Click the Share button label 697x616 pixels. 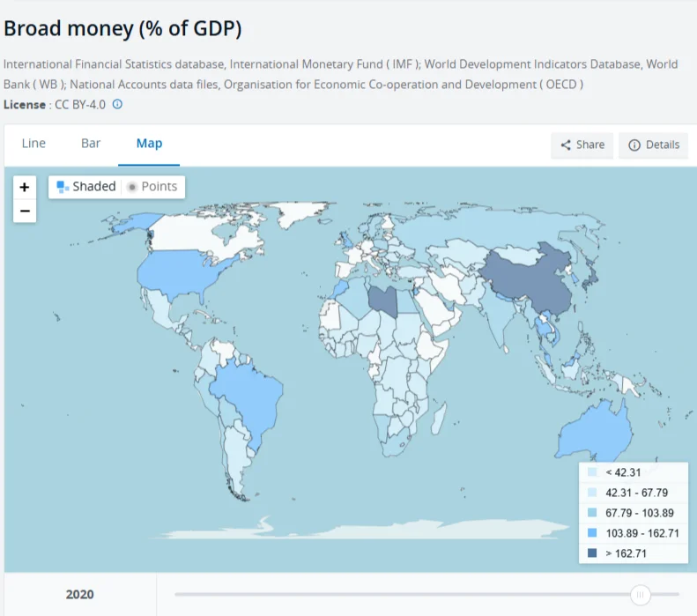590,145
